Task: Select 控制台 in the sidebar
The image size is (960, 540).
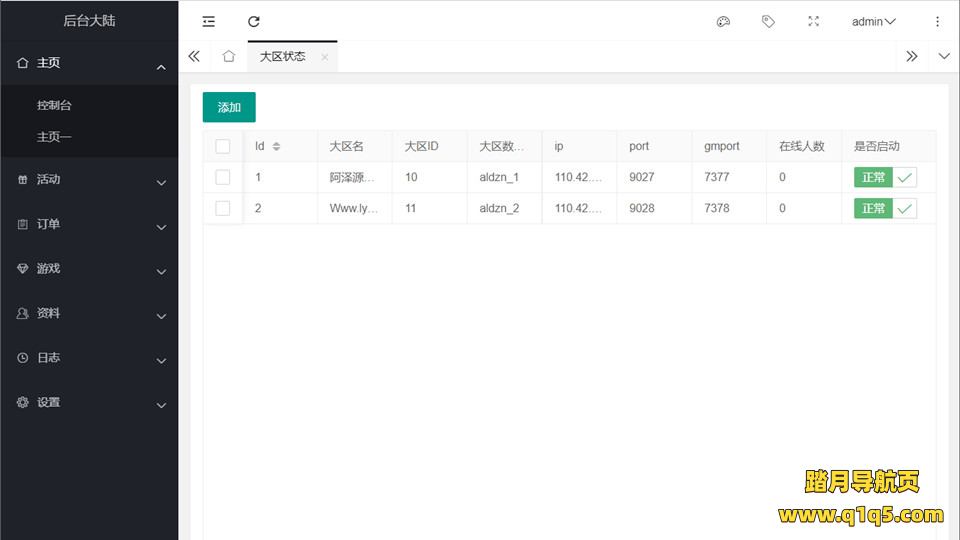Action: click(55, 105)
